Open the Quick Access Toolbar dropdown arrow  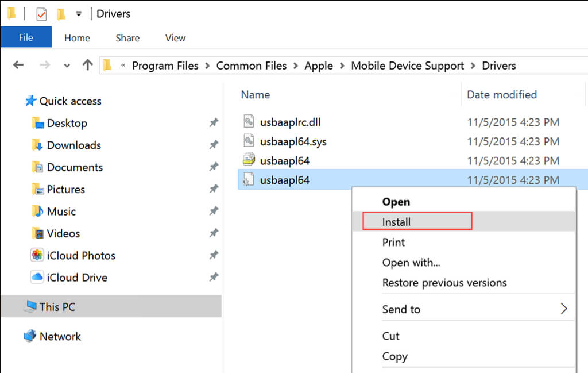coord(79,14)
